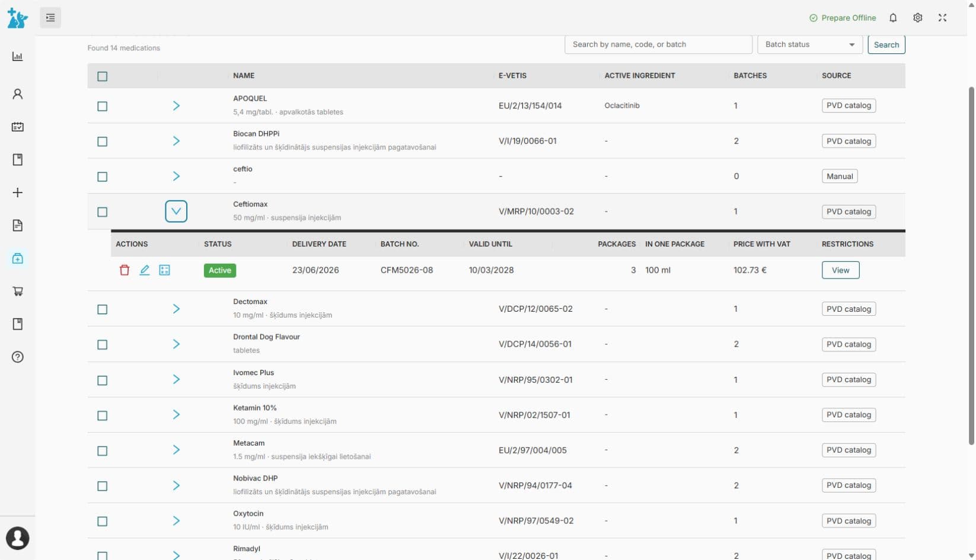This screenshot has width=976, height=560.
Task: Click the Active status badge
Action: coord(220,270)
